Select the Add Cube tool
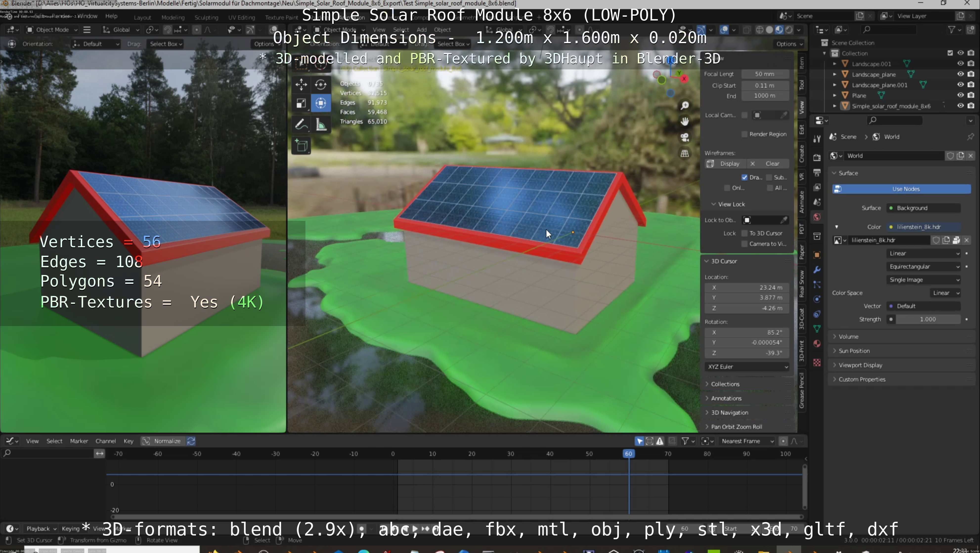The width and height of the screenshot is (980, 553). click(x=301, y=146)
